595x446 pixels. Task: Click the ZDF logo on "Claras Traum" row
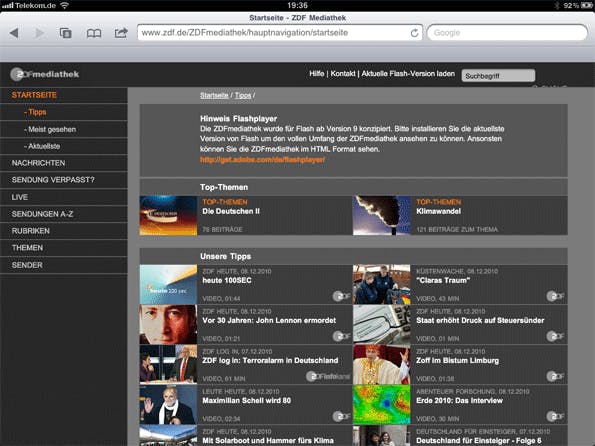(556, 296)
